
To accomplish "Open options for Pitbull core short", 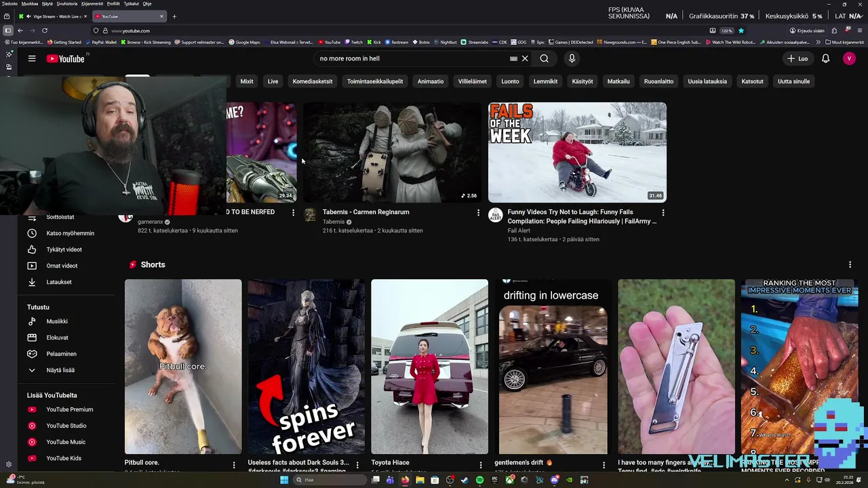I will (234, 465).
